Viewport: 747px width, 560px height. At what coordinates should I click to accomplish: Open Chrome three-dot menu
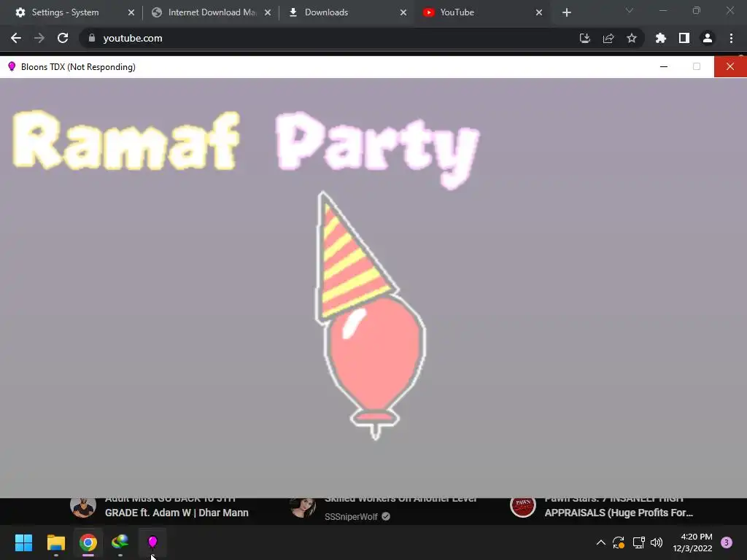[731, 38]
